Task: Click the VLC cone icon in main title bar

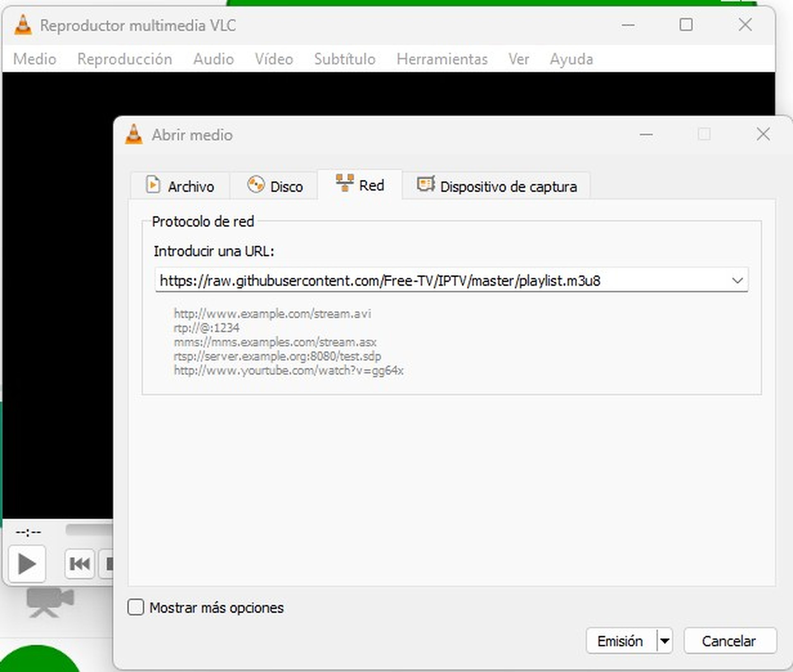Action: pyautogui.click(x=23, y=25)
